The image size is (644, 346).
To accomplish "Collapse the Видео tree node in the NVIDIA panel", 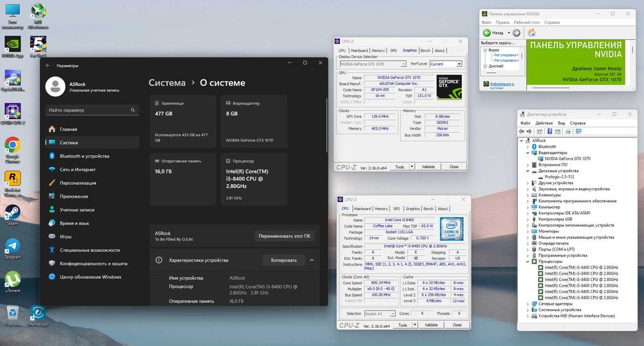I will pos(485,50).
